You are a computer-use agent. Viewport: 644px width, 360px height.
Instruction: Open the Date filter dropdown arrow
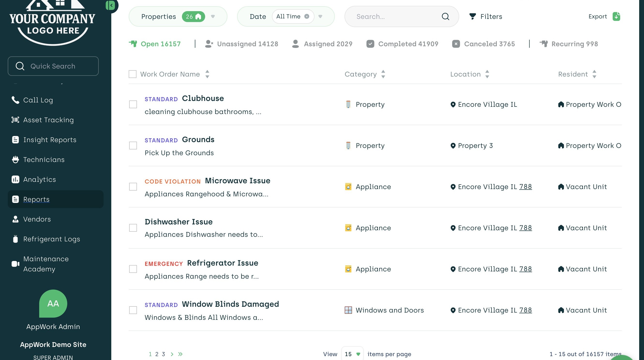coord(320,16)
